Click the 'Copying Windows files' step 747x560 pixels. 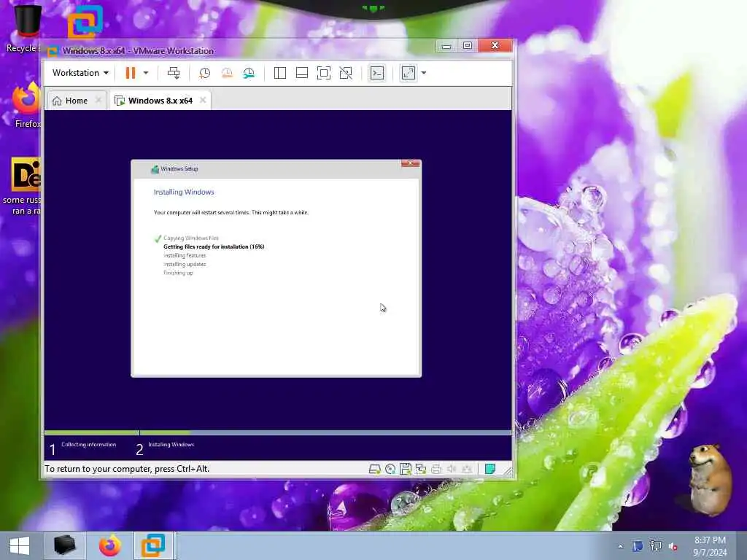coord(191,238)
